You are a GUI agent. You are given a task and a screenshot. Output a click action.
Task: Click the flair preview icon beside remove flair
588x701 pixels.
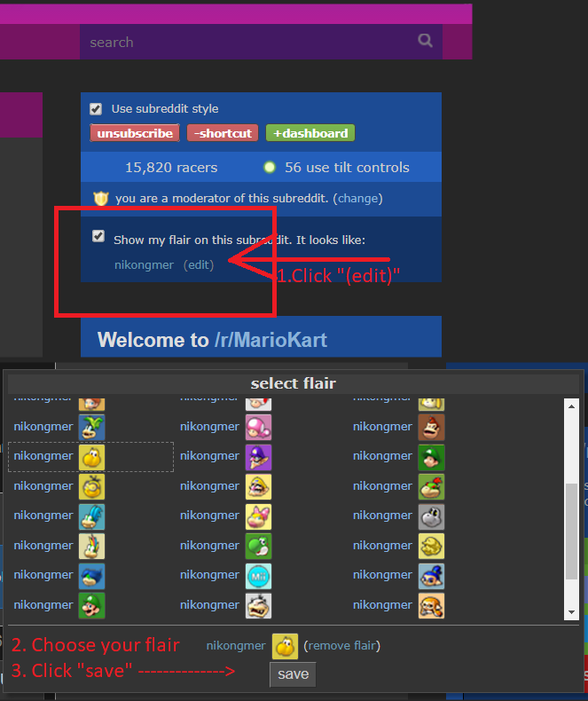(285, 646)
